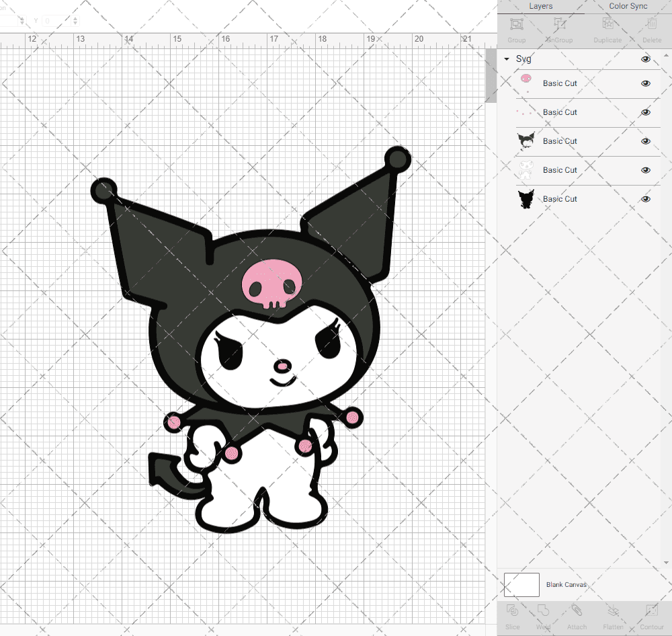Click the Blank Canvas label
672x636 pixels.
coord(566,584)
